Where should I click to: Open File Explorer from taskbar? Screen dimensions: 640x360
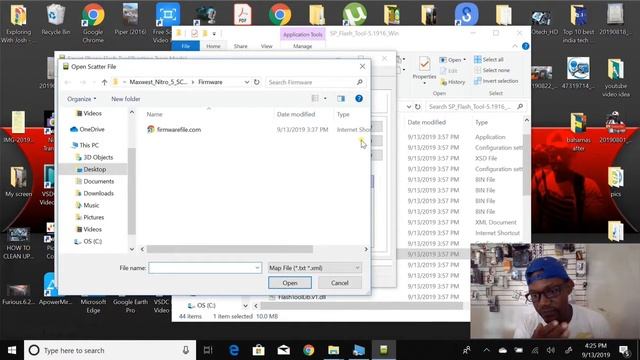tap(333, 350)
